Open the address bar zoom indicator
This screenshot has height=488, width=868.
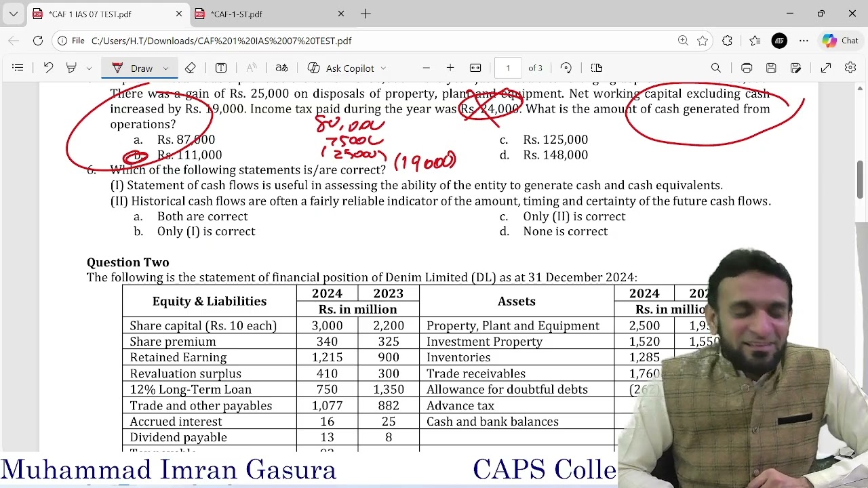click(x=683, y=41)
